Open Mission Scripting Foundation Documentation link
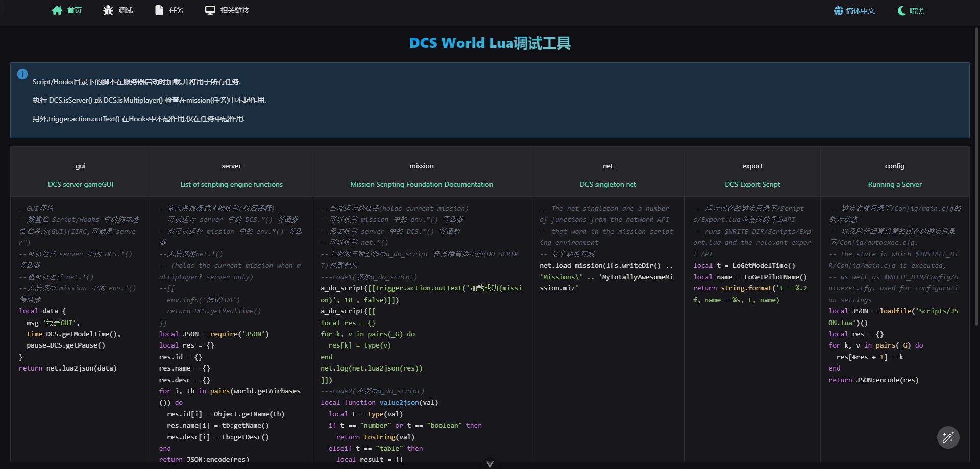Screen dimensions: 980x469 [422, 184]
